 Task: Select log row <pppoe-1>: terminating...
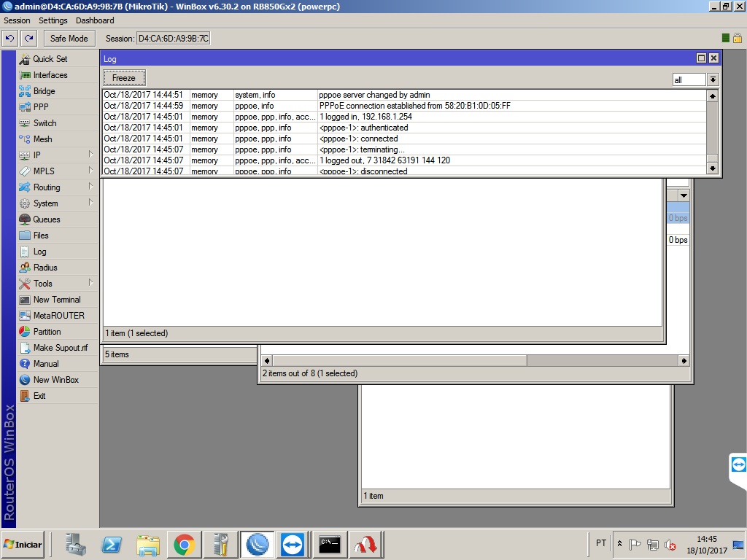pos(404,149)
